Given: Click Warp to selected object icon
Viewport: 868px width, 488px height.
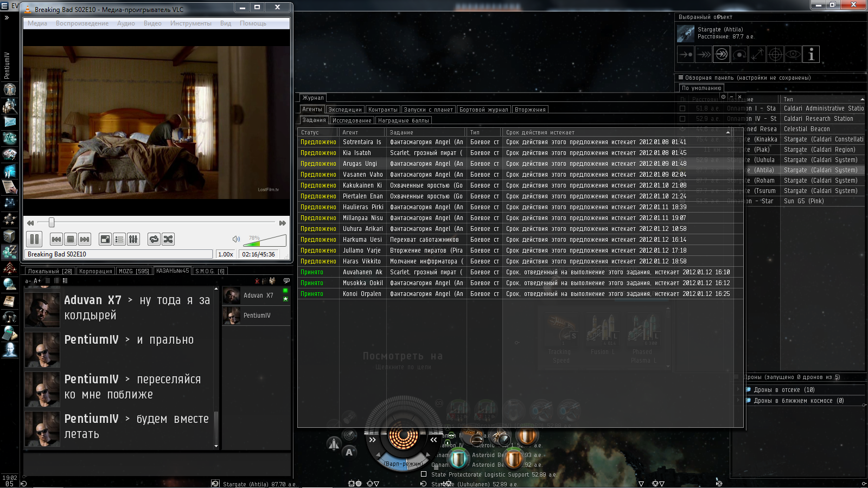Looking at the screenshot, I should click(704, 54).
